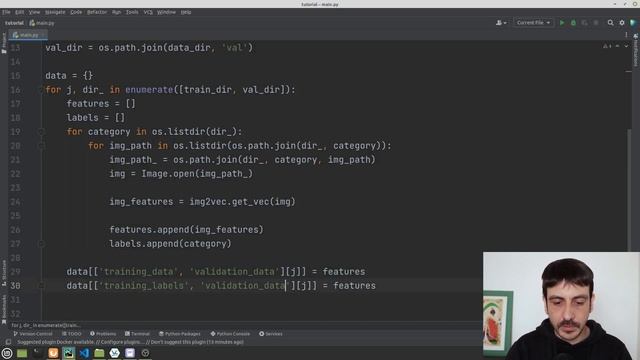Screen dimensions: 640x360
Task: Open the Bookmarks tool window sidebar
Action: coord(4,309)
